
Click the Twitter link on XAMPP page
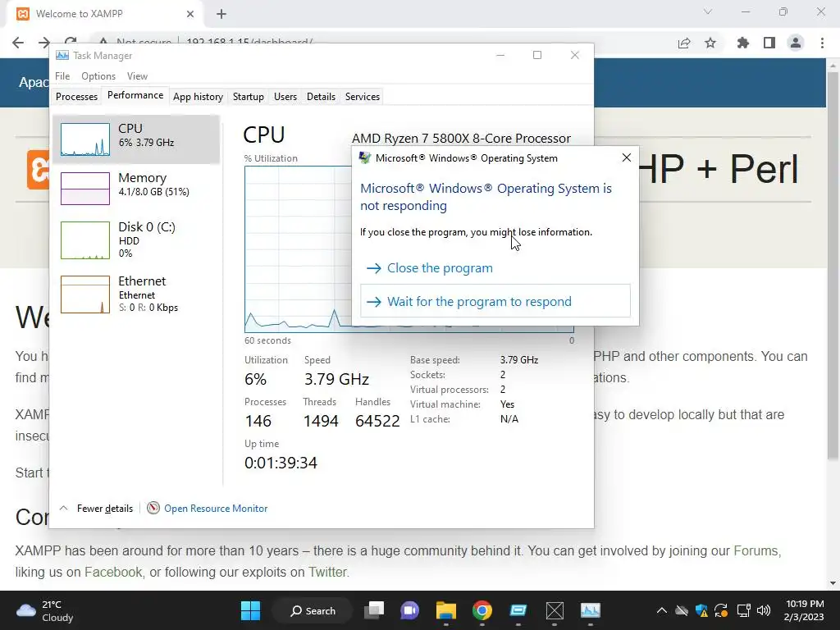(x=327, y=572)
